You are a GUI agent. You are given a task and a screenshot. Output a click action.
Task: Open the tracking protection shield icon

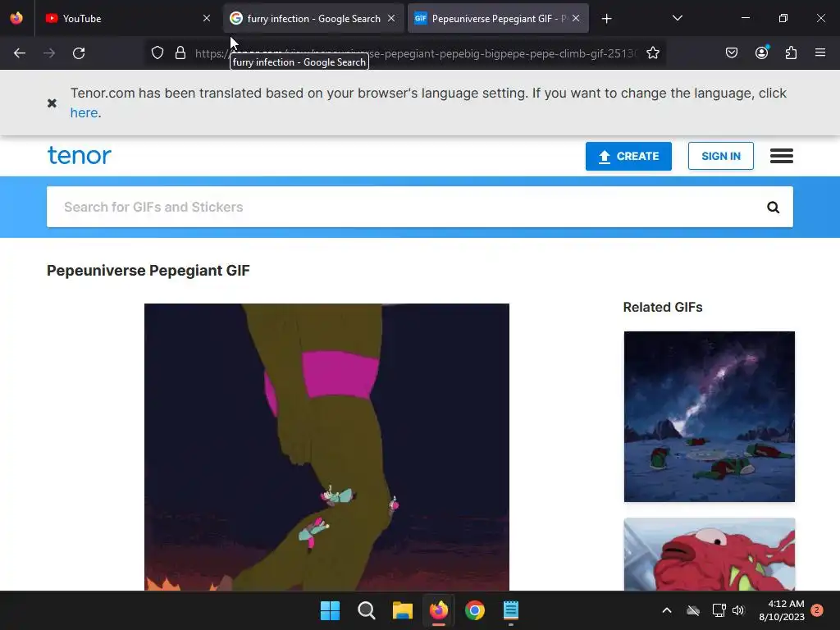point(157,53)
